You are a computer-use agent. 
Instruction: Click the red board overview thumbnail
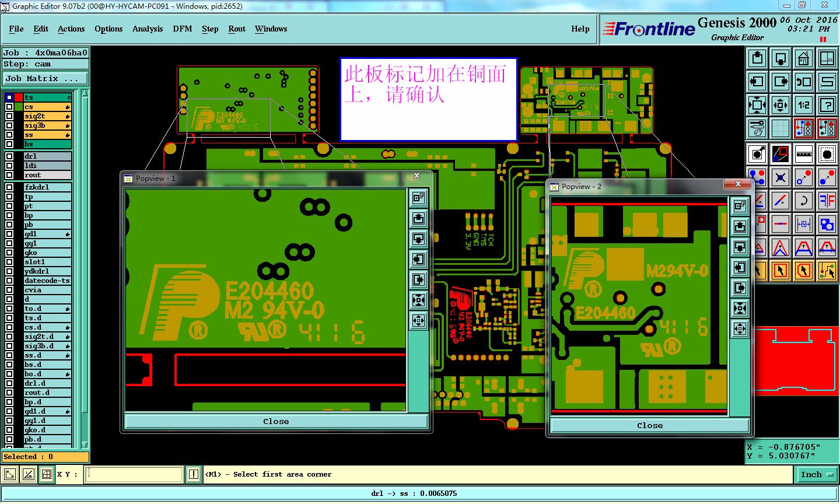796,362
